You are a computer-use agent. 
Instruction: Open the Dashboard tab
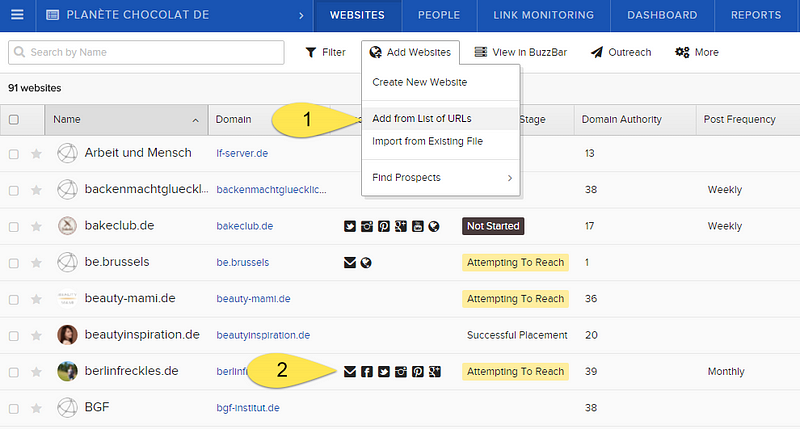point(662,15)
